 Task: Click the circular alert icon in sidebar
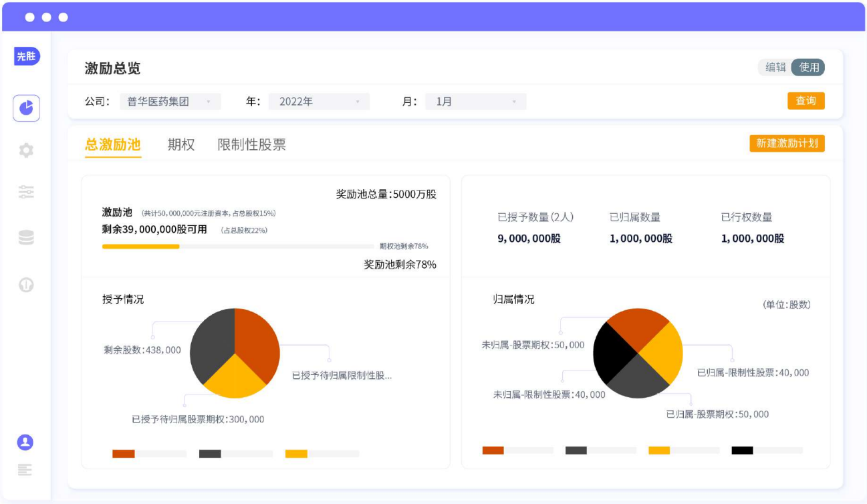[x=26, y=285]
